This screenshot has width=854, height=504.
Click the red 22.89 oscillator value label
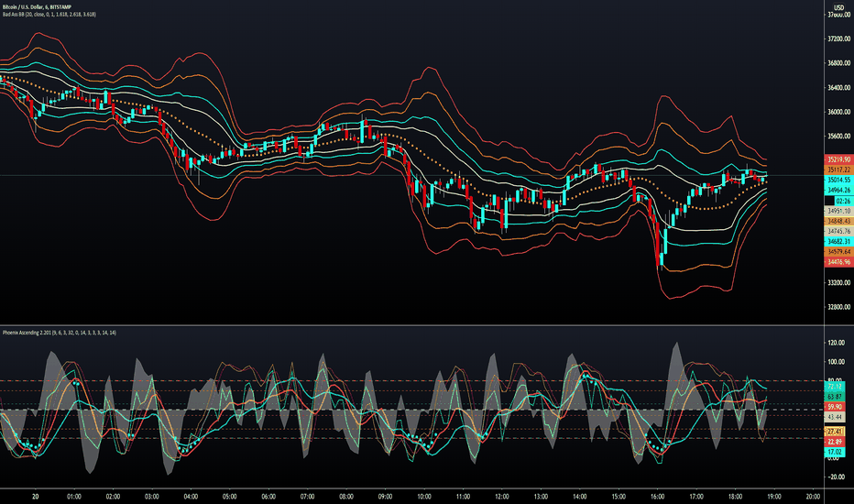(x=835, y=442)
